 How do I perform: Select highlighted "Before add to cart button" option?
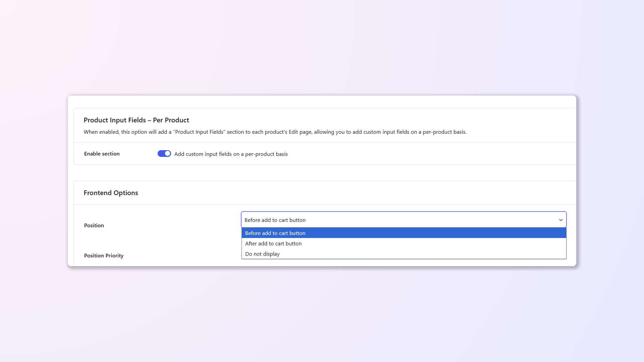point(275,233)
